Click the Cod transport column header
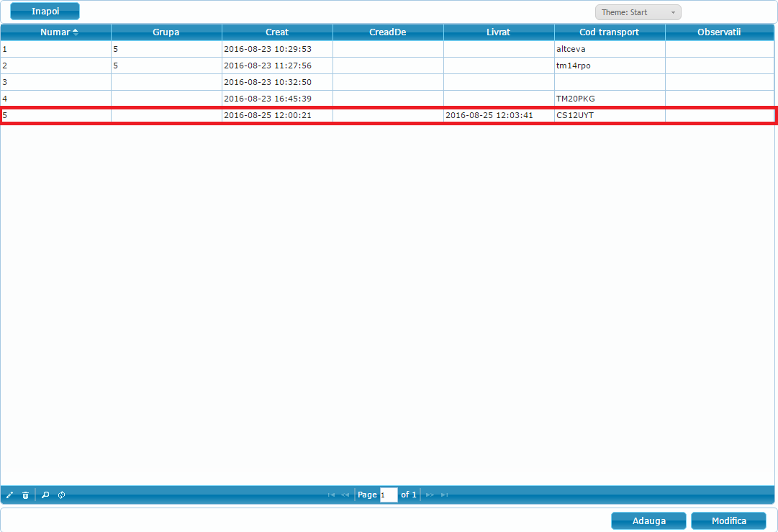The height and width of the screenshot is (532, 778). pyautogui.click(x=609, y=32)
